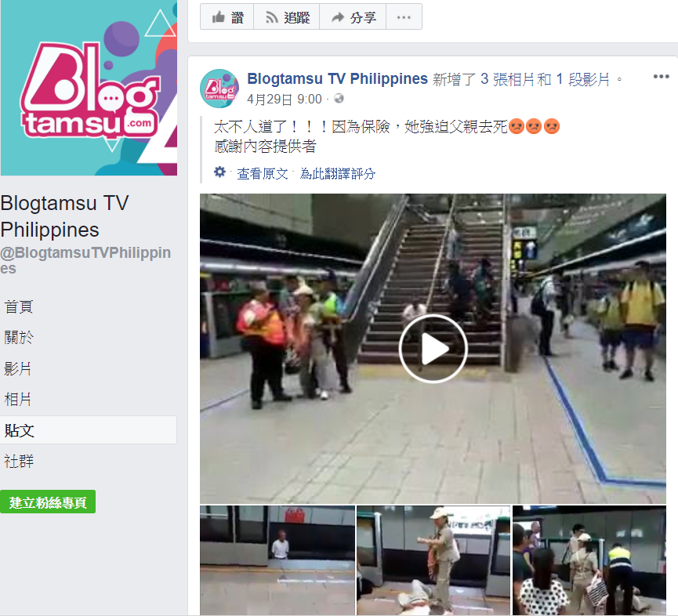Screen dimensions: 678x616
Task: Click the Blogtamsu round profile avatar on post
Action: coord(219,89)
